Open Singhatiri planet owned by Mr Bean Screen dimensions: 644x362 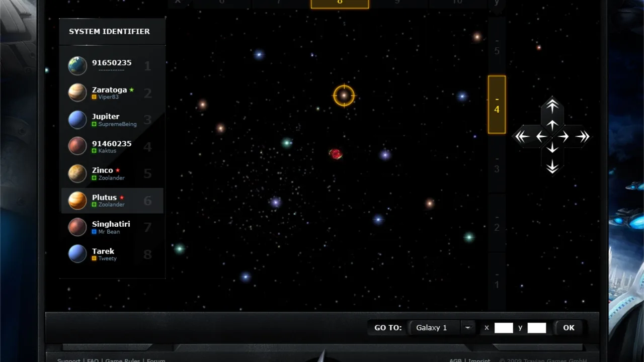[112, 227]
